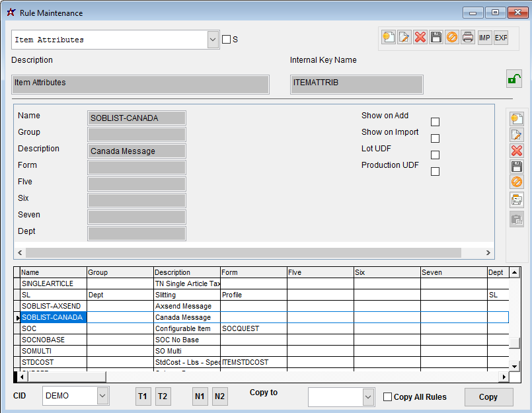This screenshot has width=532, height=413.
Task: Expand the CID DEMO dropdown
Action: click(x=102, y=396)
